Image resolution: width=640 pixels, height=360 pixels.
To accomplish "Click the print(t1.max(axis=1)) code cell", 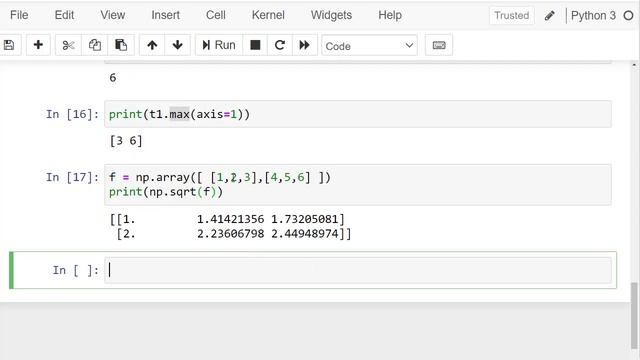I will [x=358, y=114].
